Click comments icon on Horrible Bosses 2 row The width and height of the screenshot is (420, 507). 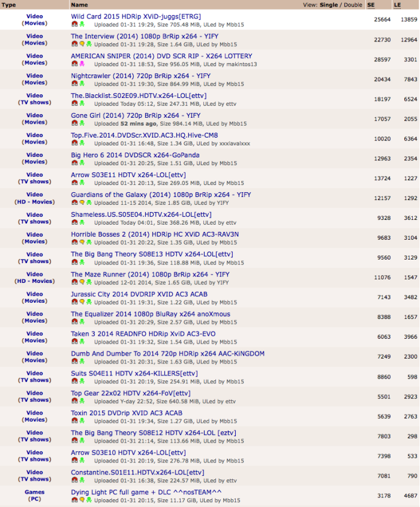tap(82, 242)
